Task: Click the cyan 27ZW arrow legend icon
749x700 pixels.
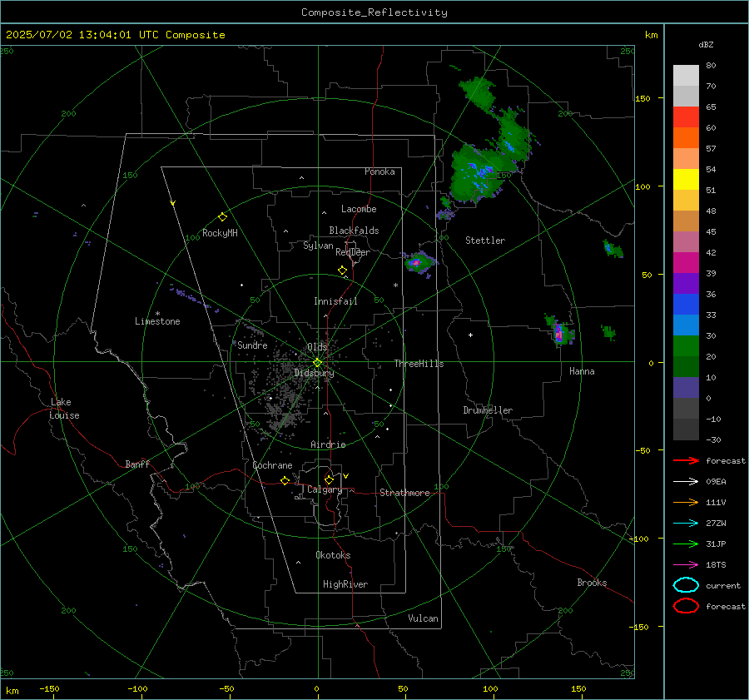Action: pyautogui.click(x=686, y=524)
